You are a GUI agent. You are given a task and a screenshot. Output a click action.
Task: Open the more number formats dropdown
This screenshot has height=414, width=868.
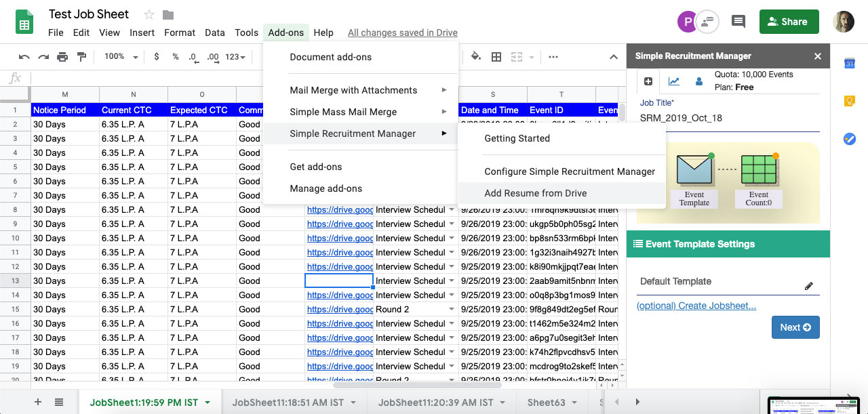(235, 57)
